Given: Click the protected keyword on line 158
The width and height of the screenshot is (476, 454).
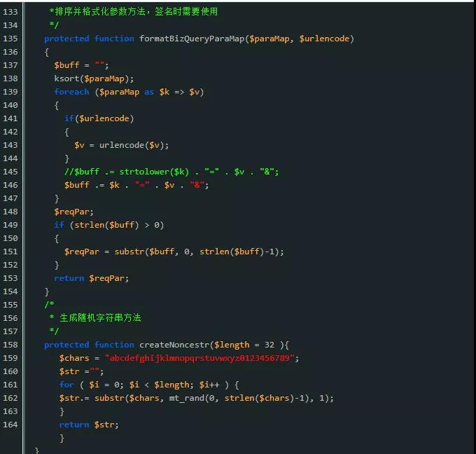Looking at the screenshot, I should pyautogui.click(x=66, y=345).
